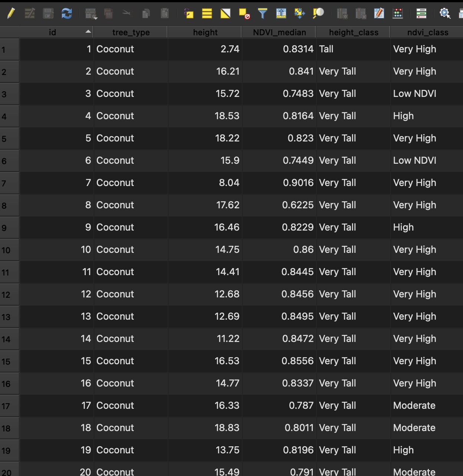
Task: Delete a field column
Action: pos(361,14)
